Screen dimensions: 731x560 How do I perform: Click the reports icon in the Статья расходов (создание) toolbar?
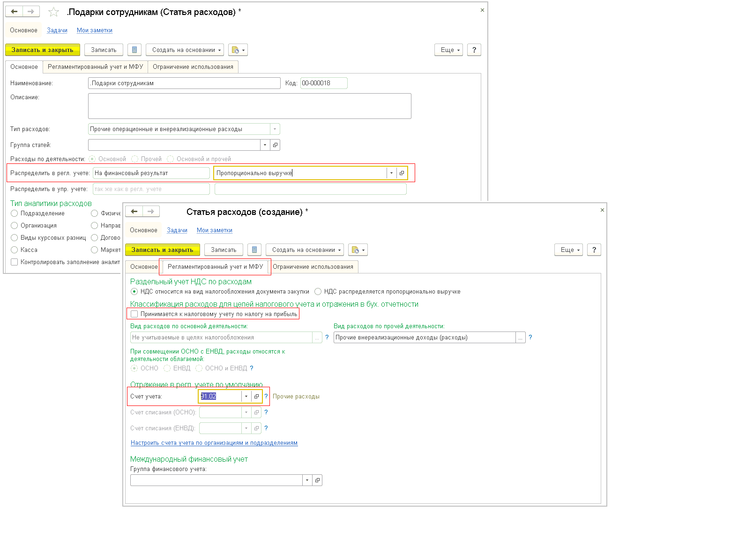[358, 250]
